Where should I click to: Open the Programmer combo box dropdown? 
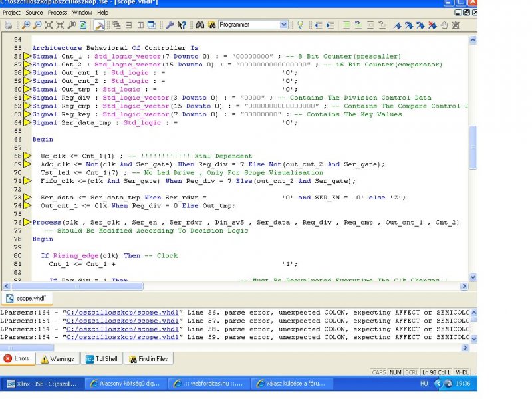[284, 25]
